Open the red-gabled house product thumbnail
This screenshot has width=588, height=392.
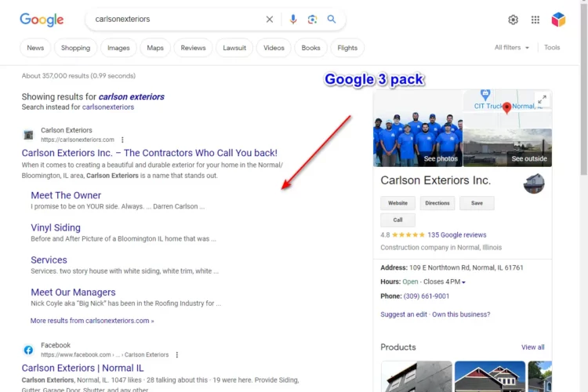pos(490,376)
